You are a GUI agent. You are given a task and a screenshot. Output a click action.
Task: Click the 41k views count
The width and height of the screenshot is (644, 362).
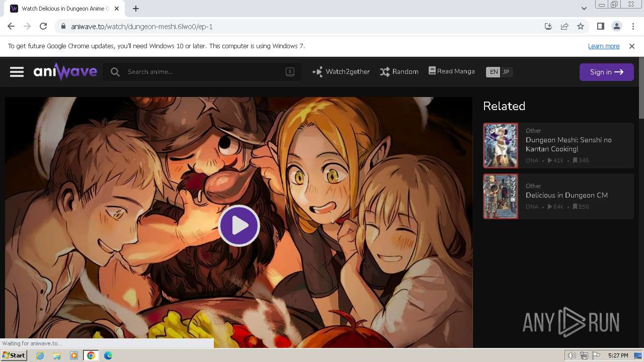click(555, 160)
